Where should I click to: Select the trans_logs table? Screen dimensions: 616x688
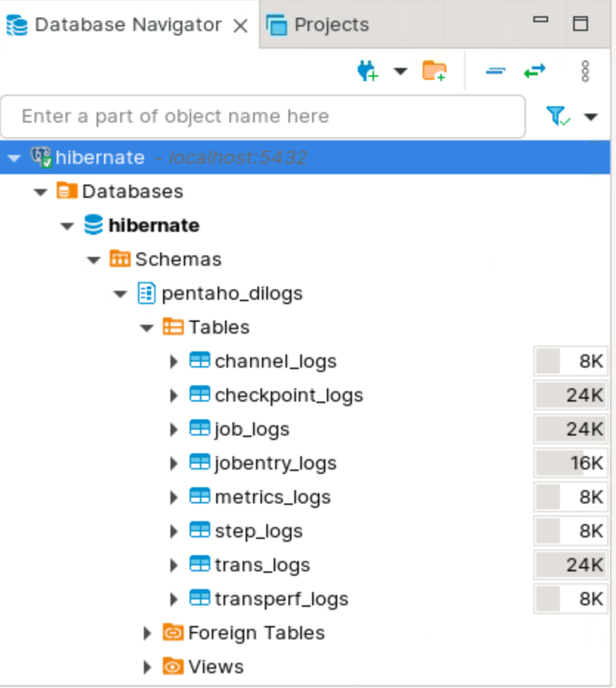coord(262,565)
